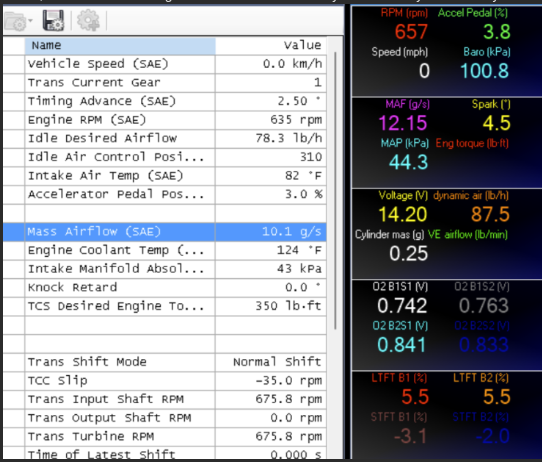
Task: Select the TCC Slip channel row
Action: click(165, 380)
